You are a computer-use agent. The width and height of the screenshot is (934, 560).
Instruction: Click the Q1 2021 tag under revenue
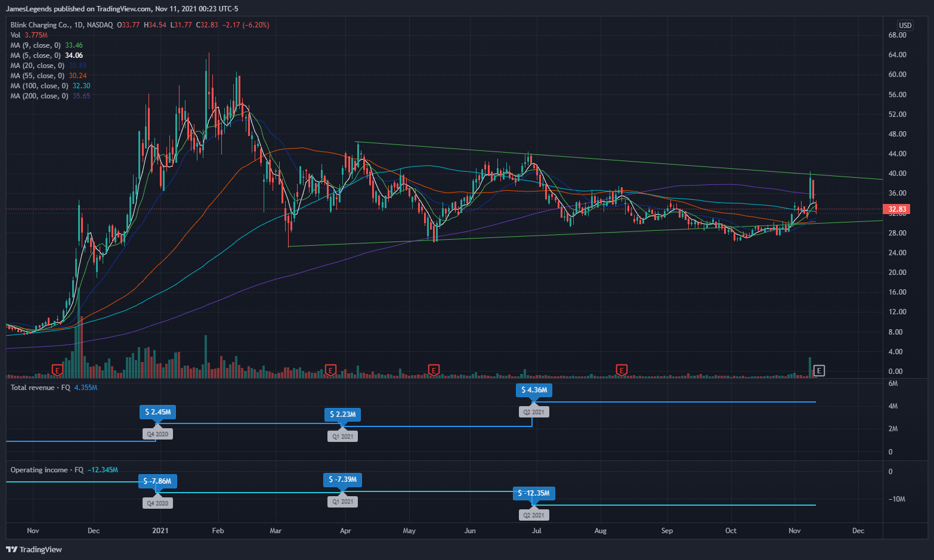tap(342, 437)
